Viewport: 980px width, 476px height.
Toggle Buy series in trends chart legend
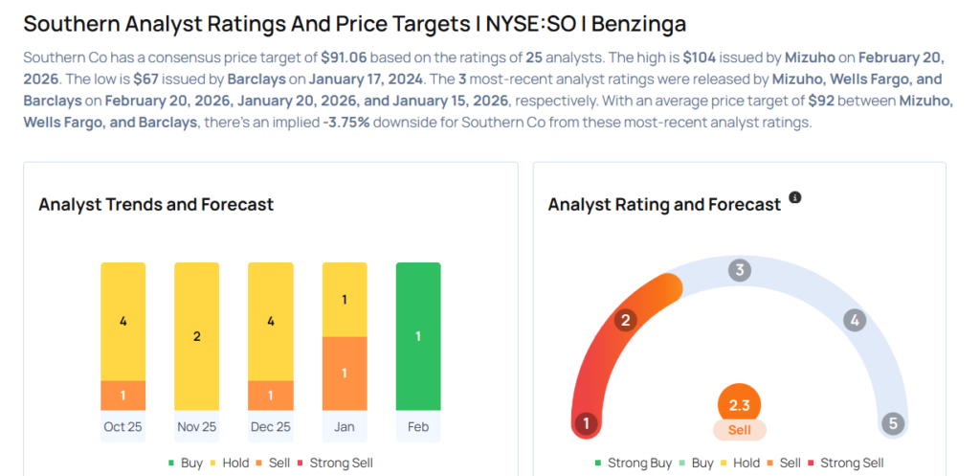pyautogui.click(x=186, y=463)
